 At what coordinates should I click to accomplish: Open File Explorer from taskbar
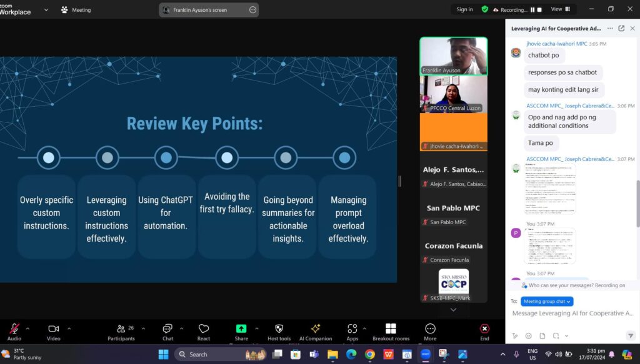tap(332, 354)
